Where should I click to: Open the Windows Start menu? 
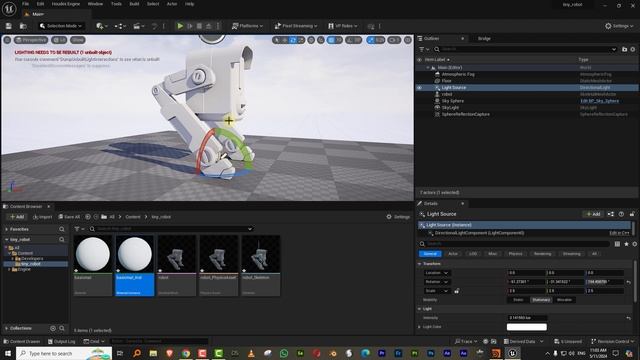(7, 353)
